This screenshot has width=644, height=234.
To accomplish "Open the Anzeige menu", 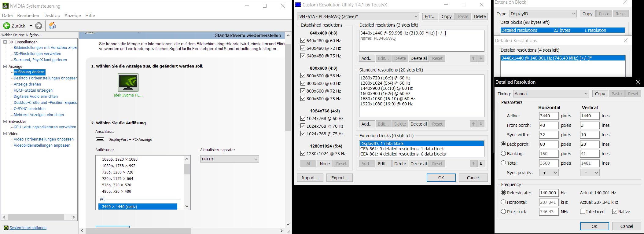I will point(73,16).
